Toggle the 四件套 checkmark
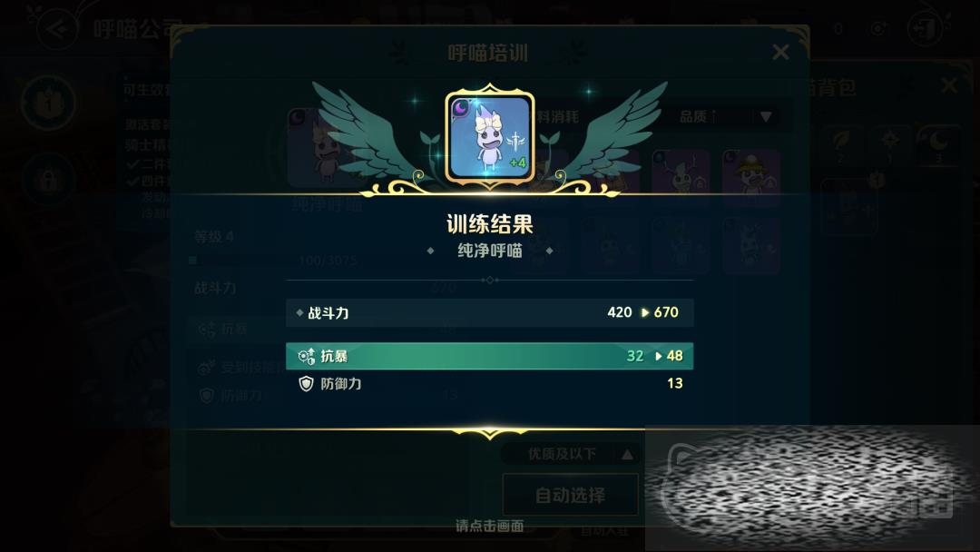Image resolution: width=980 pixels, height=552 pixels. click(x=133, y=182)
